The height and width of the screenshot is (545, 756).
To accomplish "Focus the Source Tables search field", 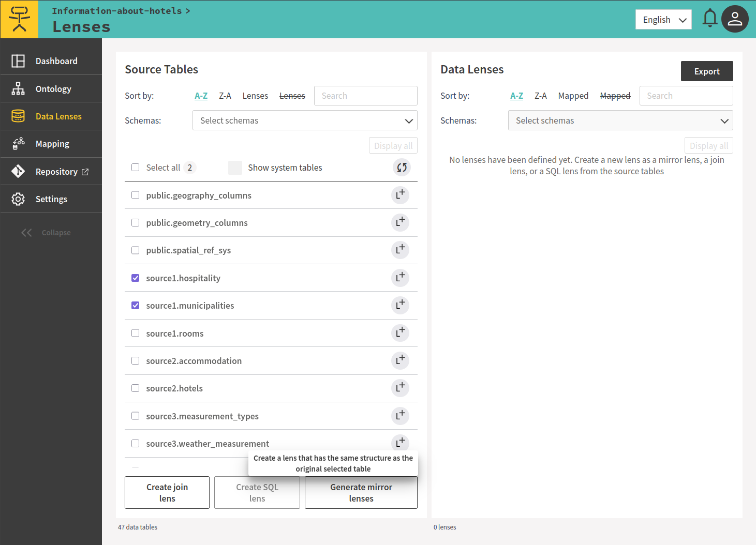I will coord(365,96).
